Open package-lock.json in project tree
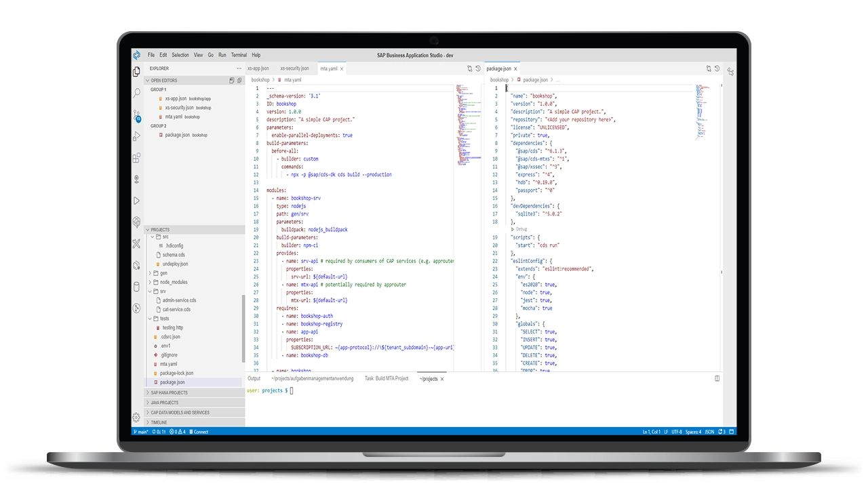This screenshot has height=488, width=868. tap(176, 373)
